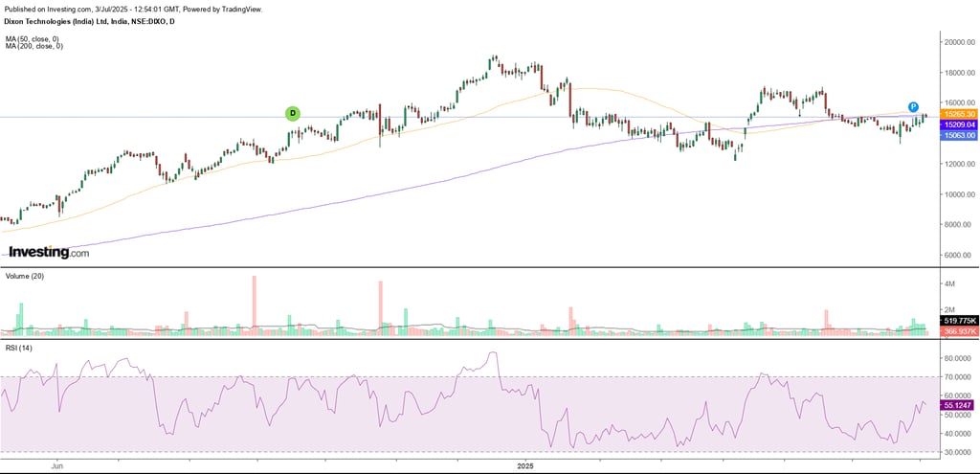Click the 366.937K volume value label

(957, 330)
